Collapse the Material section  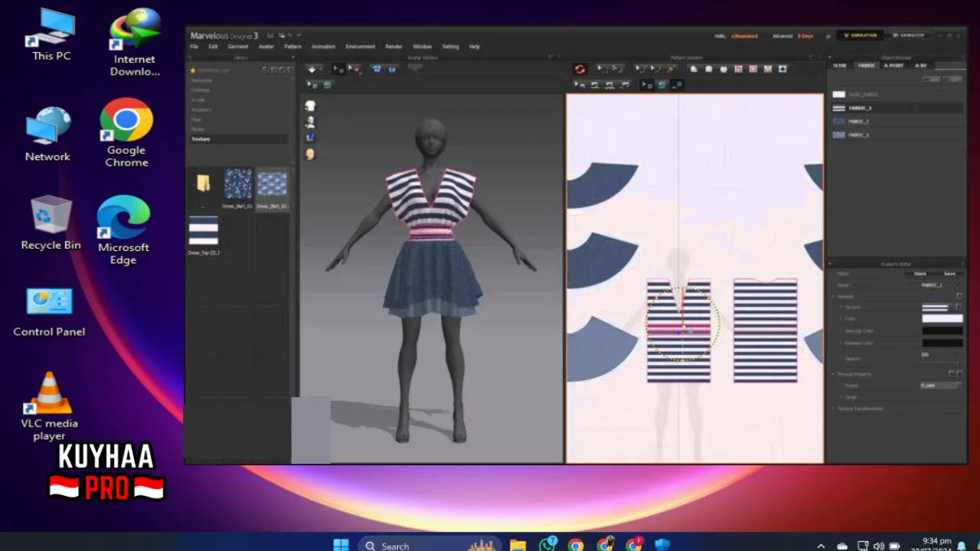point(833,296)
